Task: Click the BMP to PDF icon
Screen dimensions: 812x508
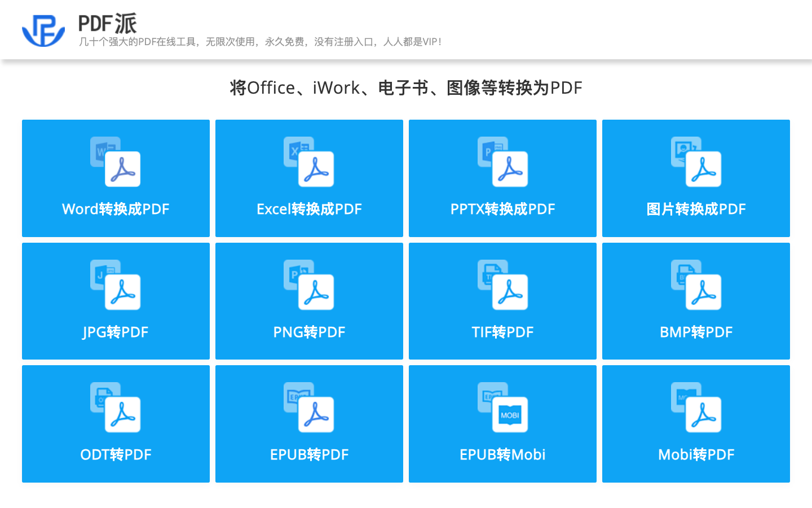Action: [696, 285]
